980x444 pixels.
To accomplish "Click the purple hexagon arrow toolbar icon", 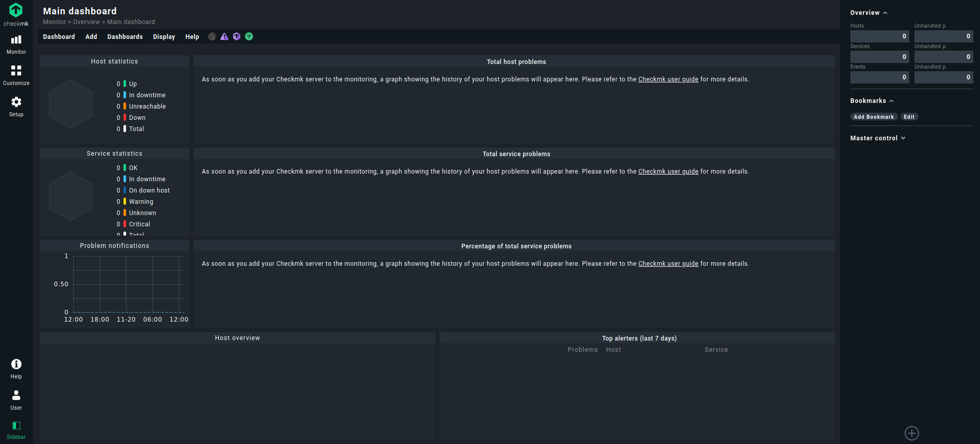I will click(x=237, y=36).
